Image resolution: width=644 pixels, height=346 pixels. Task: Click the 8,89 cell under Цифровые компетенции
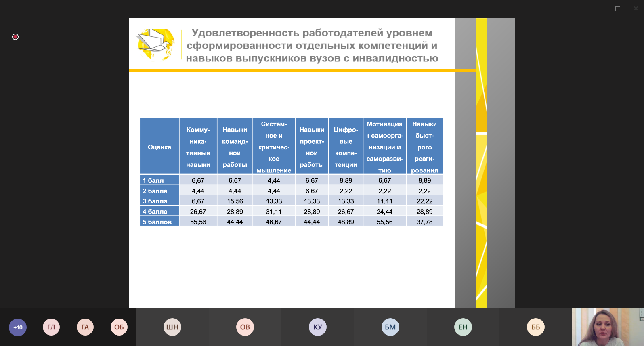(x=346, y=180)
